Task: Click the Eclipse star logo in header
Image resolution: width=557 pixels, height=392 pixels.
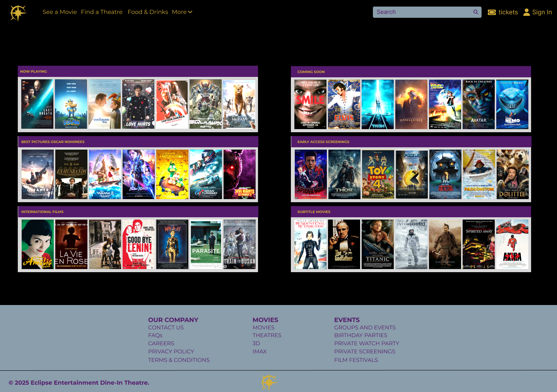Action: point(18,13)
